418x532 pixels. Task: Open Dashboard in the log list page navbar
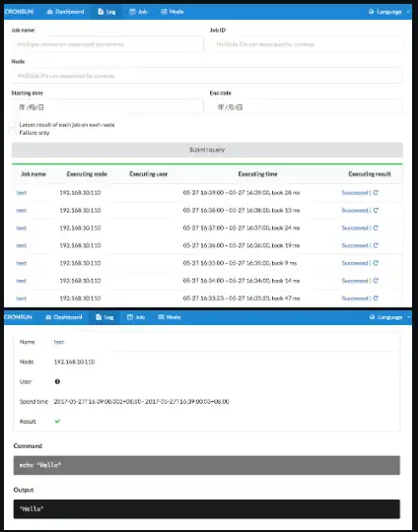tap(65, 12)
